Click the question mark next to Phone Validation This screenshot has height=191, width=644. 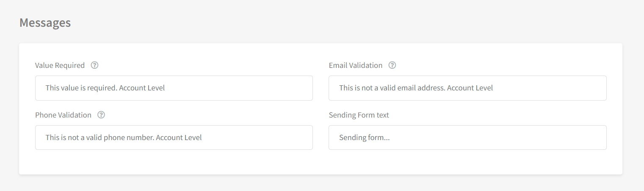pos(101,115)
